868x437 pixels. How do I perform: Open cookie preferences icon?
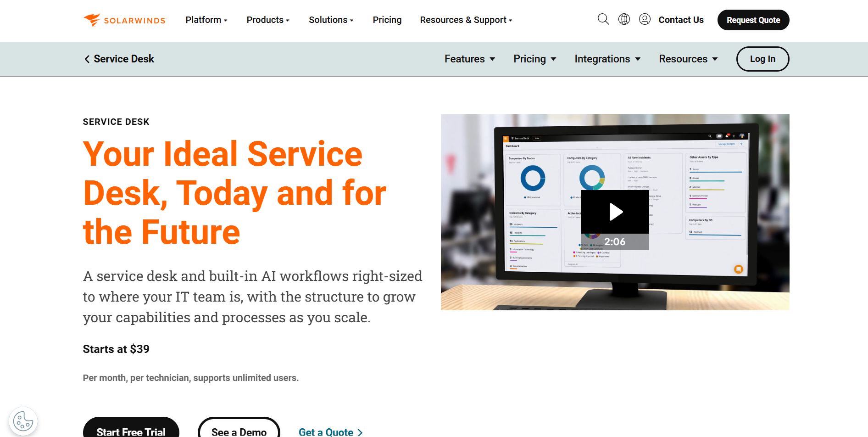pyautogui.click(x=23, y=421)
